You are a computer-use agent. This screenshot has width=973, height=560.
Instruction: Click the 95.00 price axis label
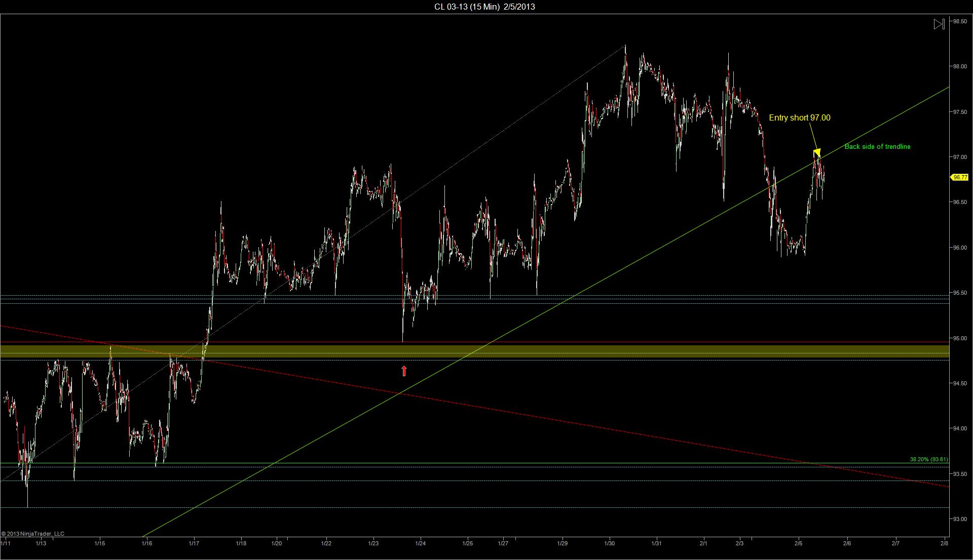click(x=959, y=338)
